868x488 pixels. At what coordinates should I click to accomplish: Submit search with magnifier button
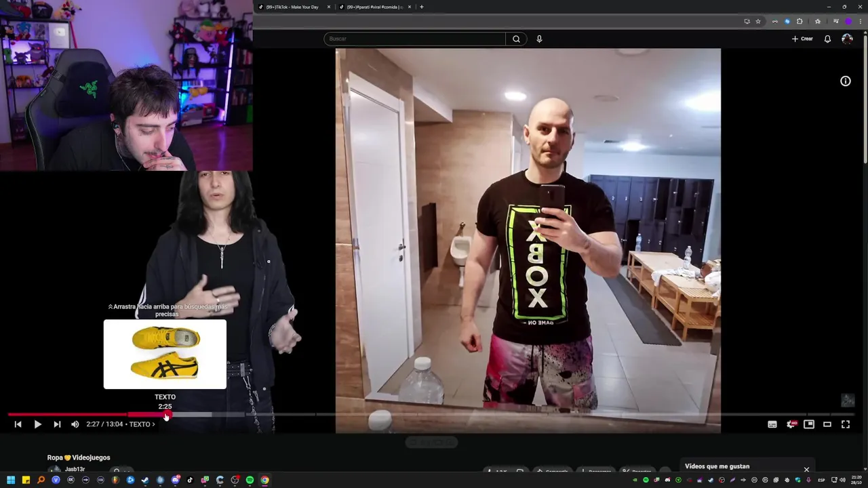pyautogui.click(x=516, y=39)
